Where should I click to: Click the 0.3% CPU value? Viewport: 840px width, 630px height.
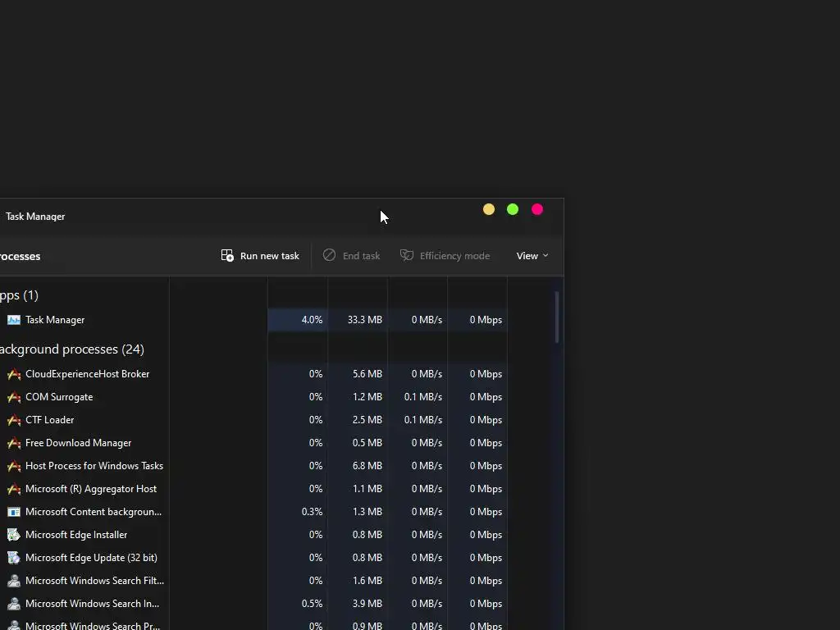pyautogui.click(x=312, y=512)
